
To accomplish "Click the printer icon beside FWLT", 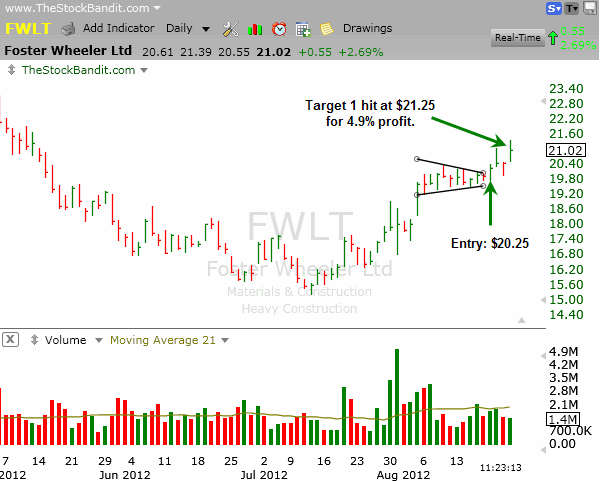I will pyautogui.click(x=68, y=29).
